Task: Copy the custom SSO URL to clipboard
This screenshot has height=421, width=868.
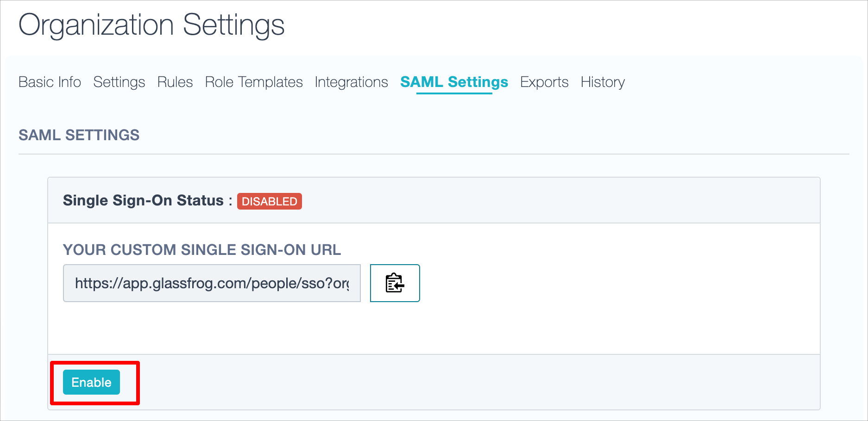Action: [x=395, y=283]
